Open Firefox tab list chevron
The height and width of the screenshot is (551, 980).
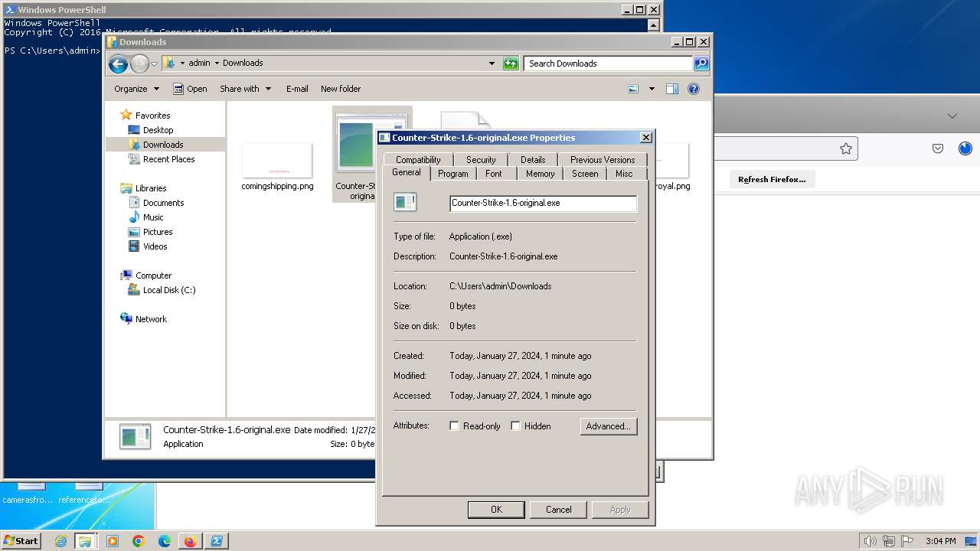[952, 116]
